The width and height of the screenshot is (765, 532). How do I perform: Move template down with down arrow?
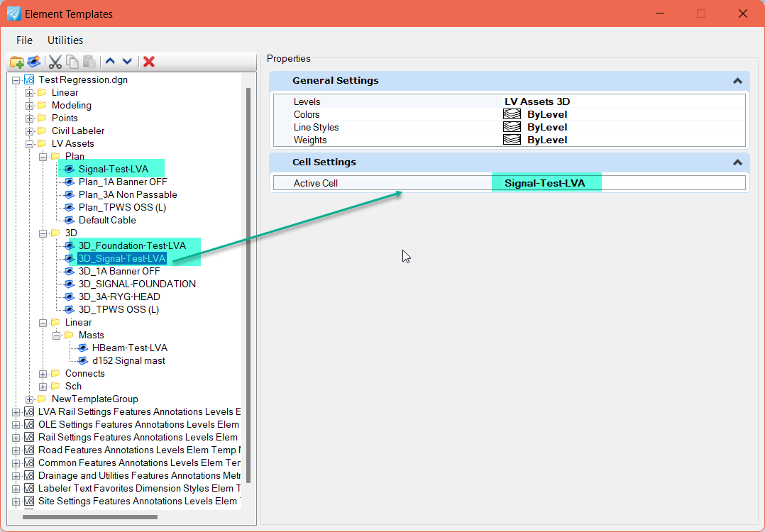tap(127, 62)
